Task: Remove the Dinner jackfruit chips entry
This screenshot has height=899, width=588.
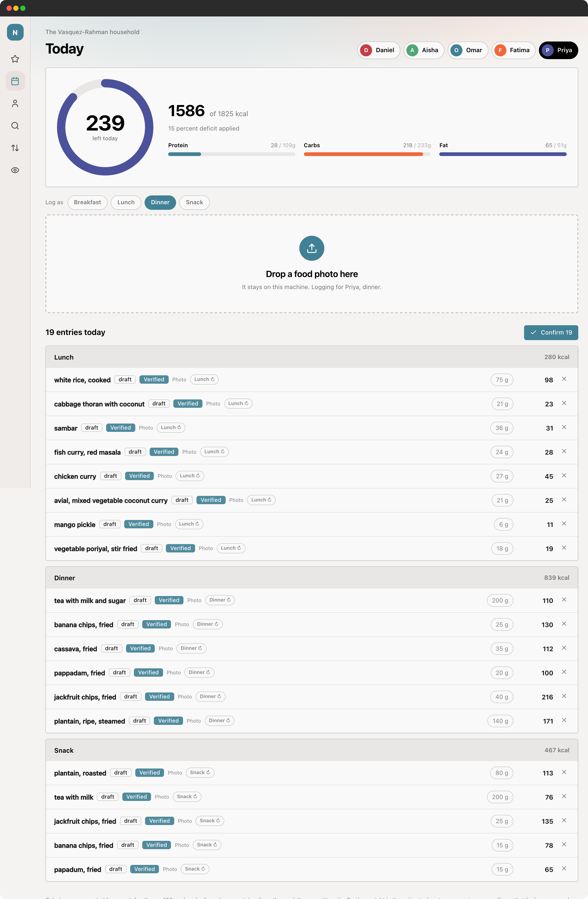Action: [x=564, y=697]
